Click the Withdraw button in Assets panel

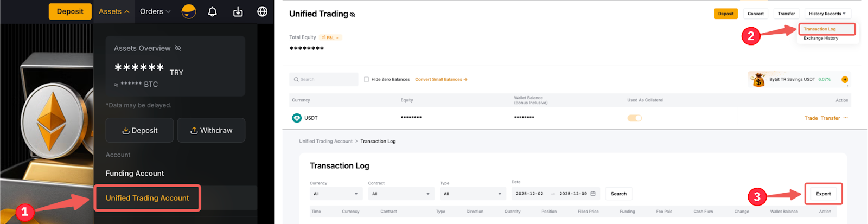211,130
